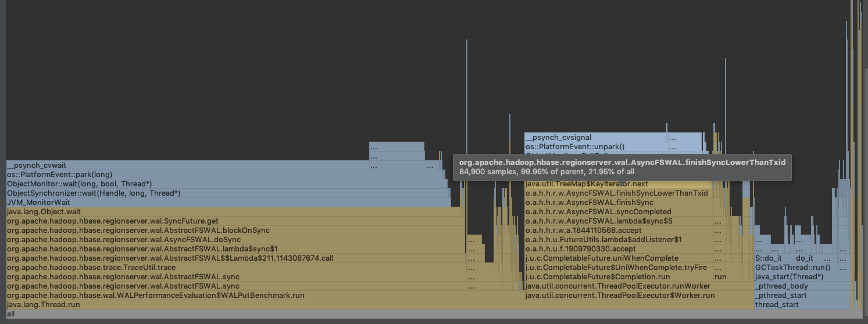Image resolution: width=868 pixels, height=324 pixels.
Task: Click the AbstractFSWAL.blockOnSync frame
Action: (236, 231)
